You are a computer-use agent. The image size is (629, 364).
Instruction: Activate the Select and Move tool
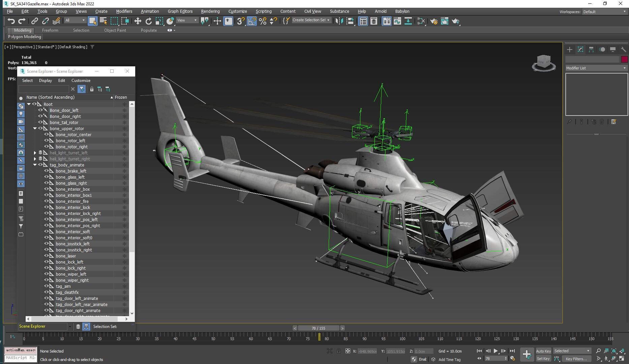point(138,21)
